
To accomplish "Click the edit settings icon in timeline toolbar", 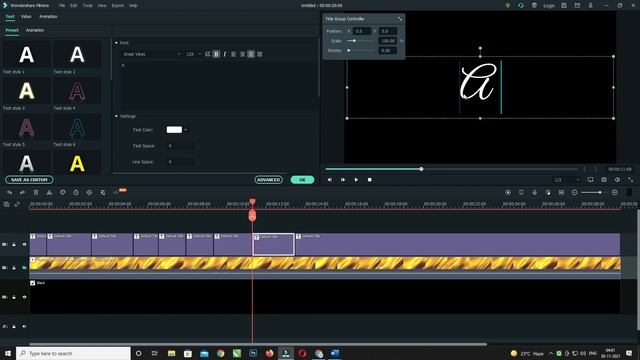I will (103, 192).
